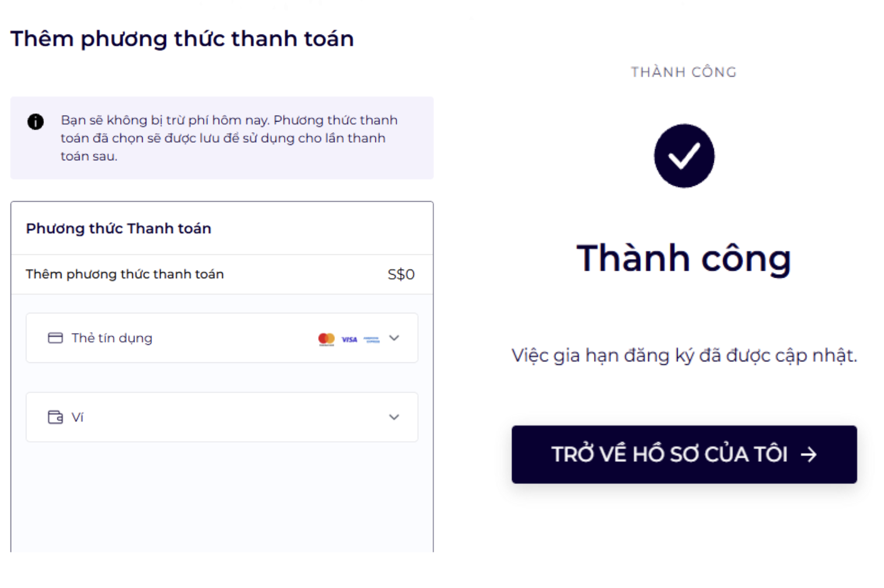Click the Mastercard logo

click(x=326, y=339)
